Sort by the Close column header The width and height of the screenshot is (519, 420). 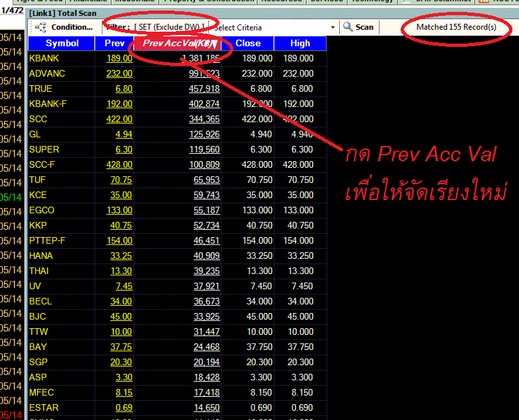(x=248, y=44)
